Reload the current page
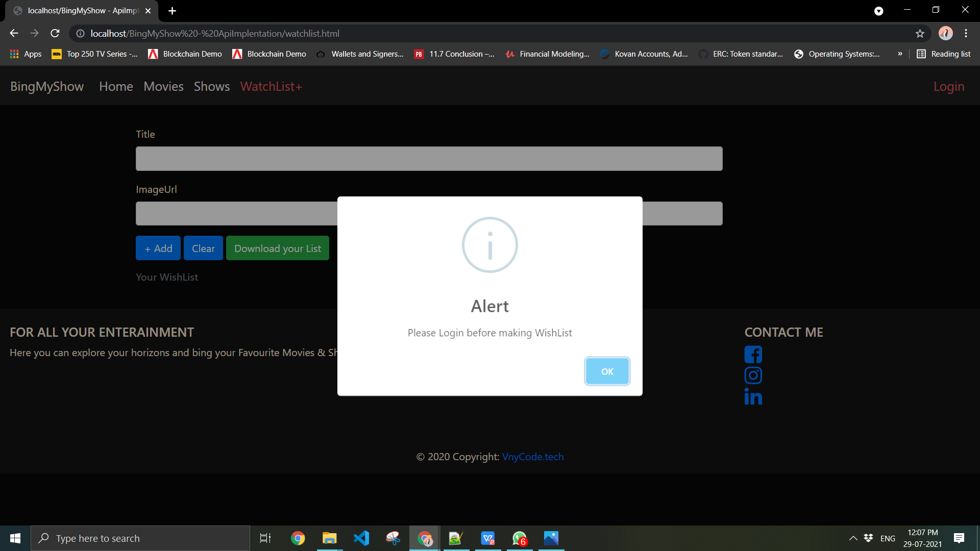980x551 pixels. [x=55, y=33]
